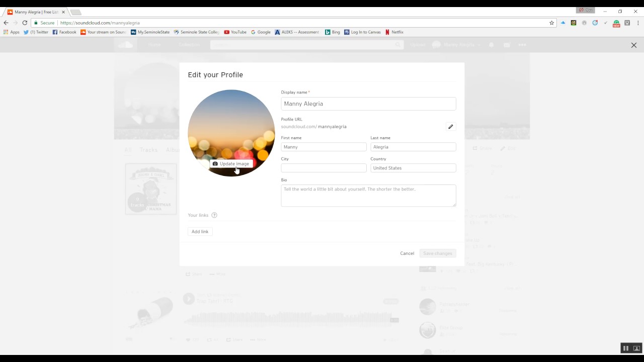The width and height of the screenshot is (644, 362).
Task: Open the Your links help icon
Action: pyautogui.click(x=214, y=215)
